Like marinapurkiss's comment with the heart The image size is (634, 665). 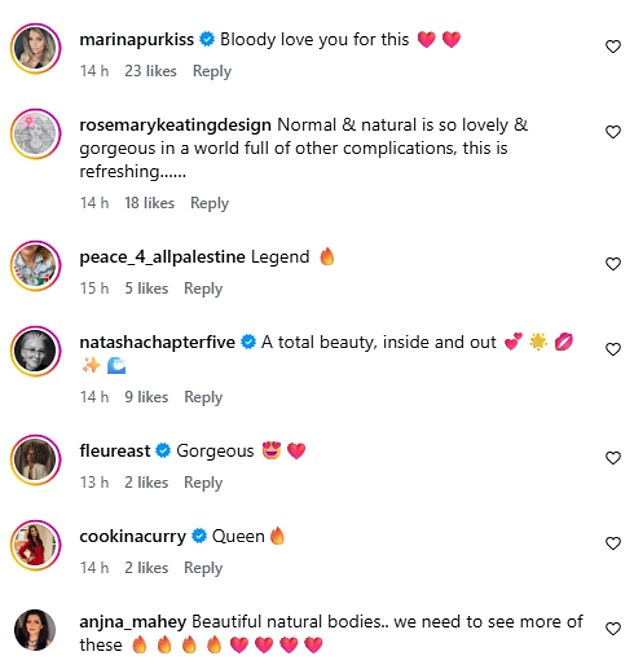click(x=613, y=47)
